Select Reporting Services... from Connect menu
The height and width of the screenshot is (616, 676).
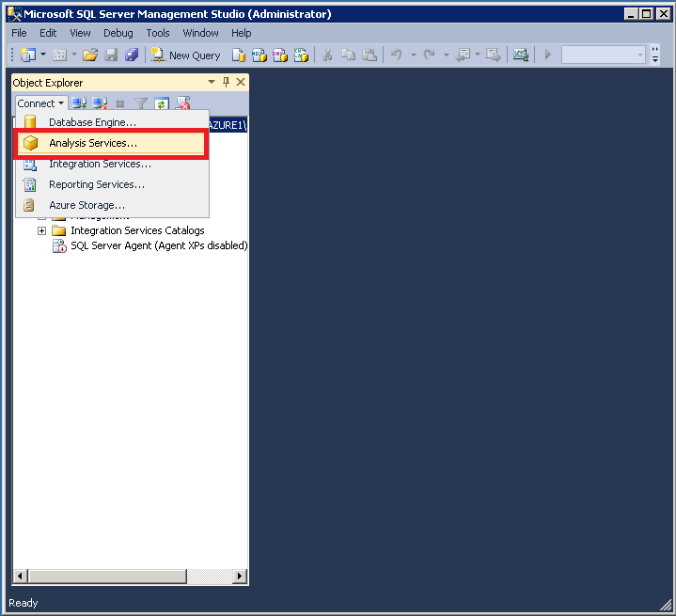[112, 184]
